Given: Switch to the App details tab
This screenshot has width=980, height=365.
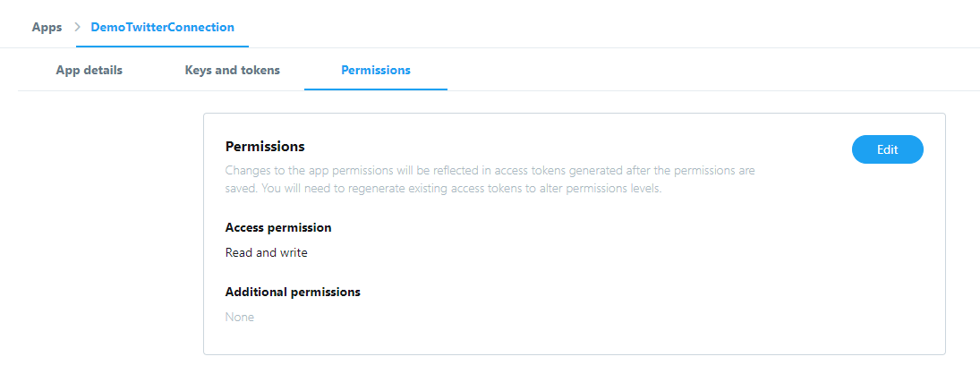Looking at the screenshot, I should [89, 70].
